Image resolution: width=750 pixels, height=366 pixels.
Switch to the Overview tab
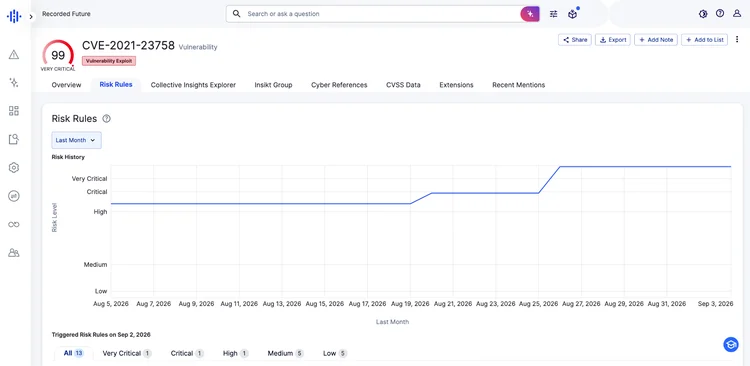[66, 85]
